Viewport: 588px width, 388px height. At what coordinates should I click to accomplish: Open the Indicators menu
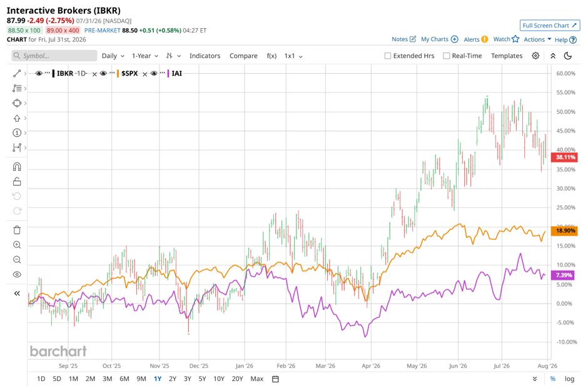click(205, 56)
